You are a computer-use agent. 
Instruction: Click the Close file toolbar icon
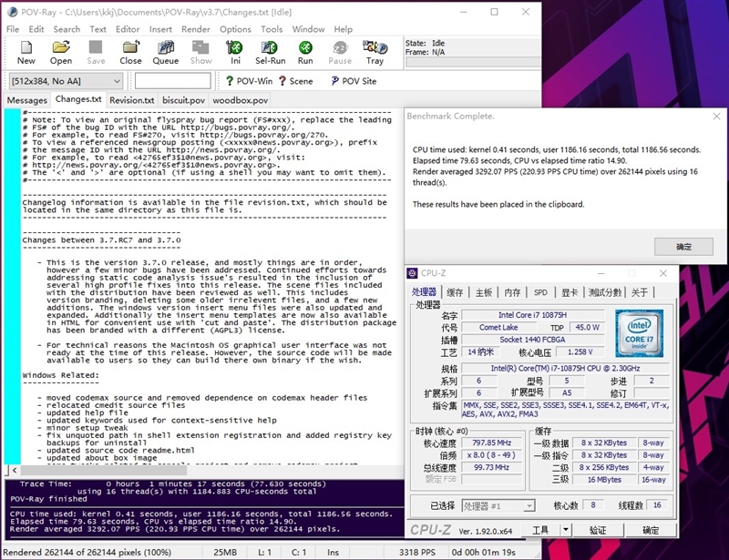click(x=130, y=52)
